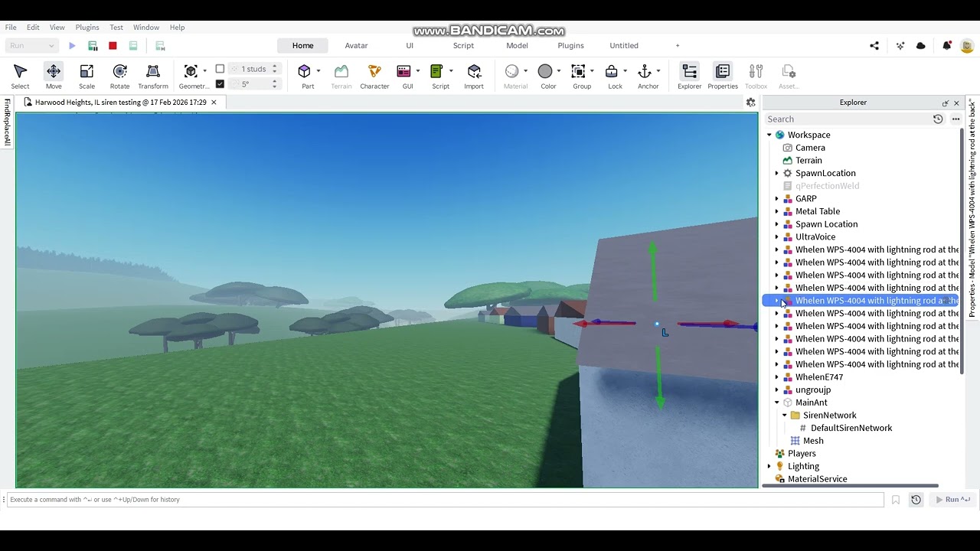The height and width of the screenshot is (551, 980).
Task: Click the Color circle icon
Action: pos(545,71)
